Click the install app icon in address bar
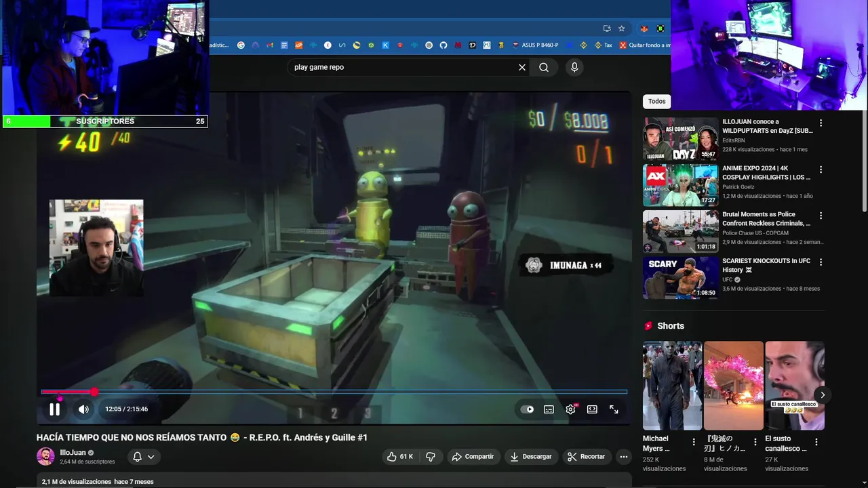Screen dimensions: 868x488 point(607,28)
